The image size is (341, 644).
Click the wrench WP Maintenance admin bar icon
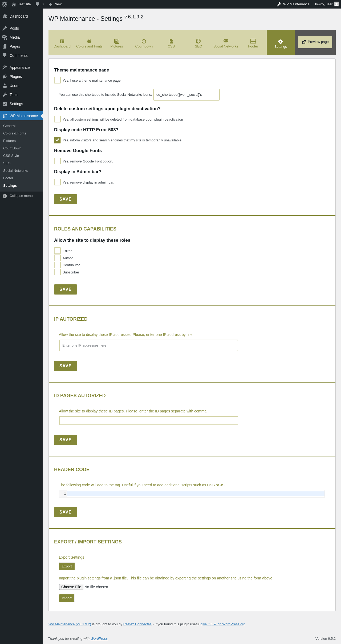[x=279, y=4]
